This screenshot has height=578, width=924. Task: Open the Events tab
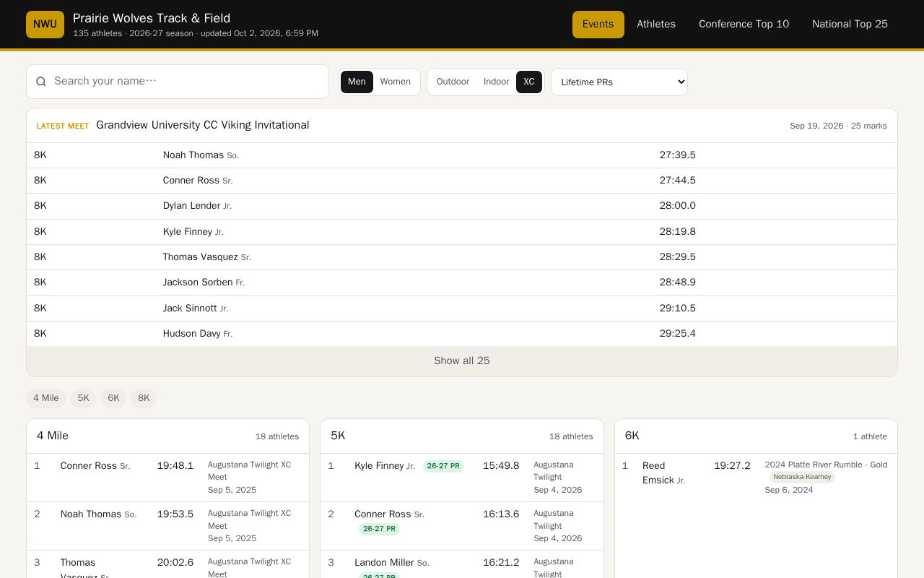[x=598, y=25]
